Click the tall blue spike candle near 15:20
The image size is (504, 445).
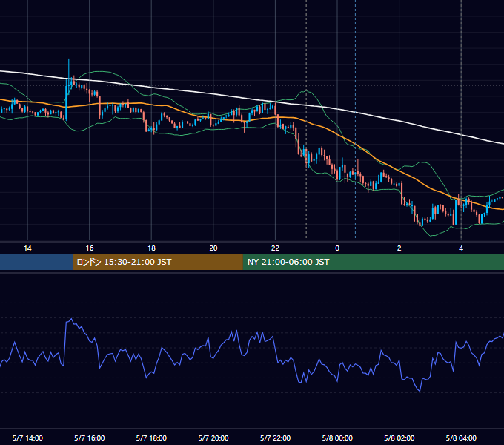pos(68,77)
